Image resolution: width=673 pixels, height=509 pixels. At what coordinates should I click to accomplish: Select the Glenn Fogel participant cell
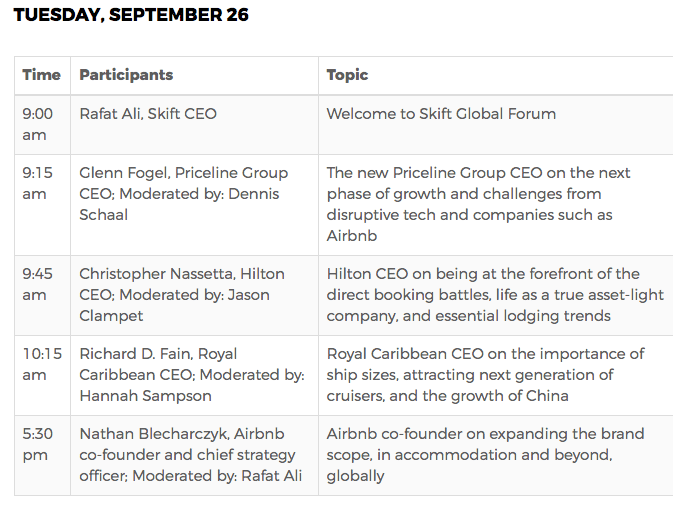tap(183, 193)
